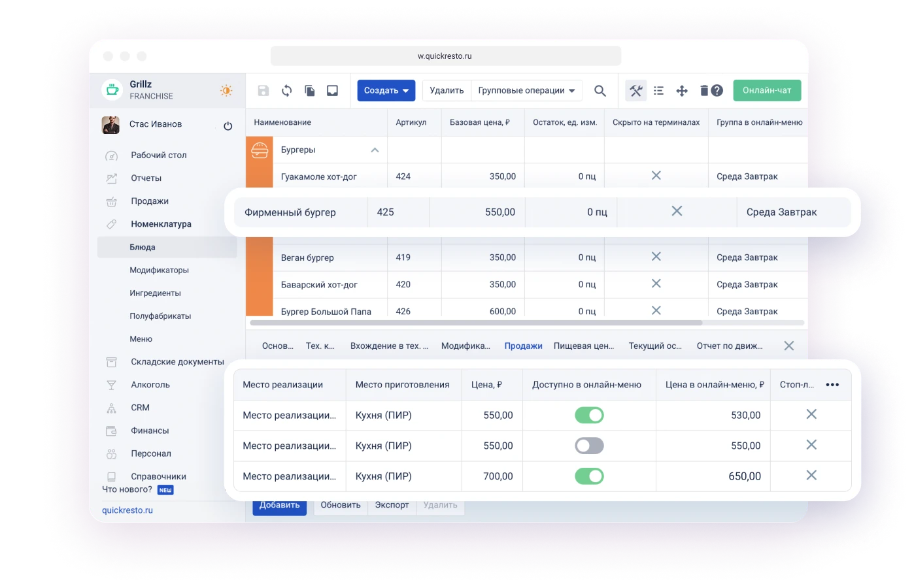
Task: Switch to Отчет по движ... tab
Action: pyautogui.click(x=730, y=346)
